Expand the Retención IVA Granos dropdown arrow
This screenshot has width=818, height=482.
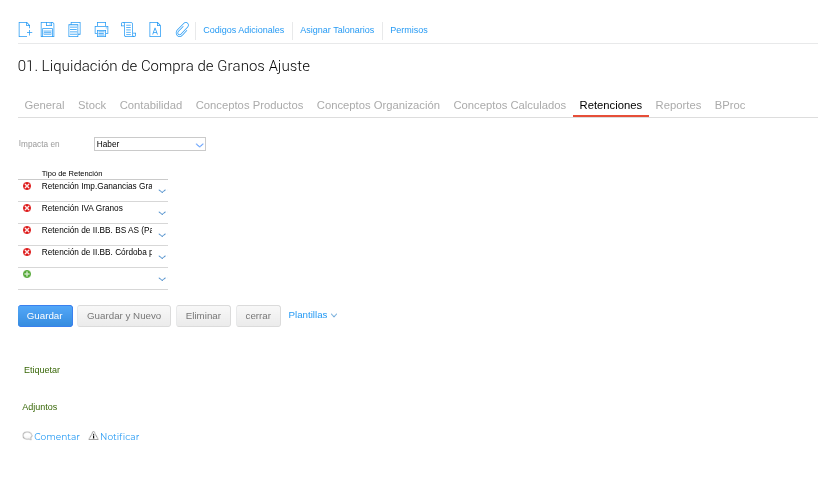coord(162,212)
